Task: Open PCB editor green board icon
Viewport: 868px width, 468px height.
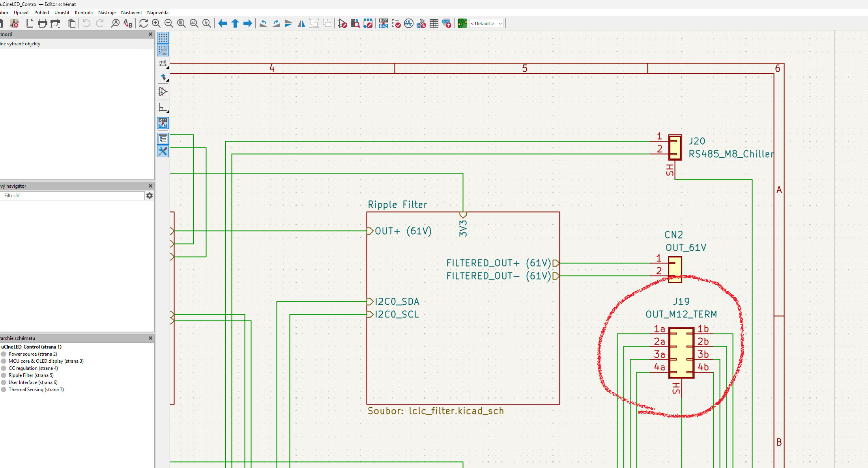Action: (462, 24)
